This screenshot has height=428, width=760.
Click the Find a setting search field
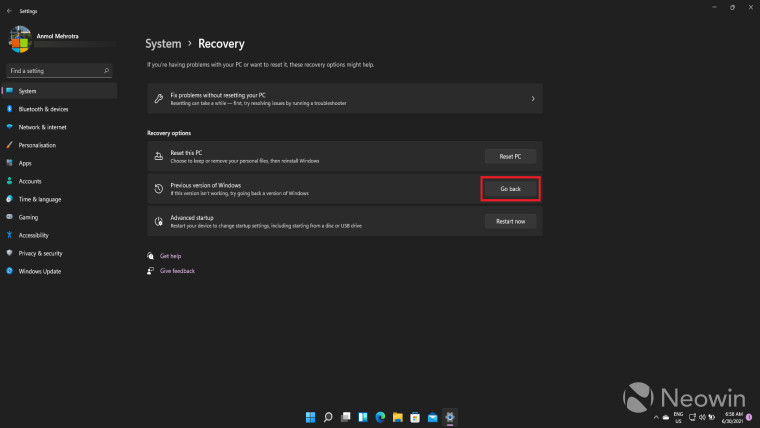(59, 71)
